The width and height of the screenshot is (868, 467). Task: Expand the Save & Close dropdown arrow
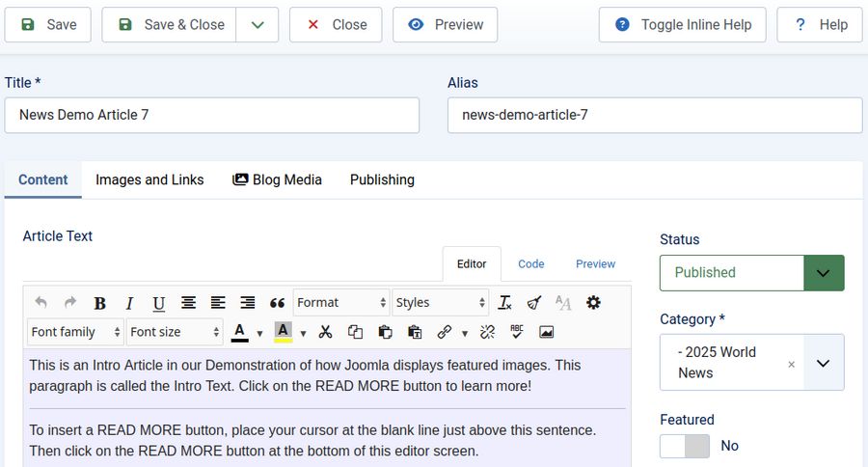click(258, 25)
